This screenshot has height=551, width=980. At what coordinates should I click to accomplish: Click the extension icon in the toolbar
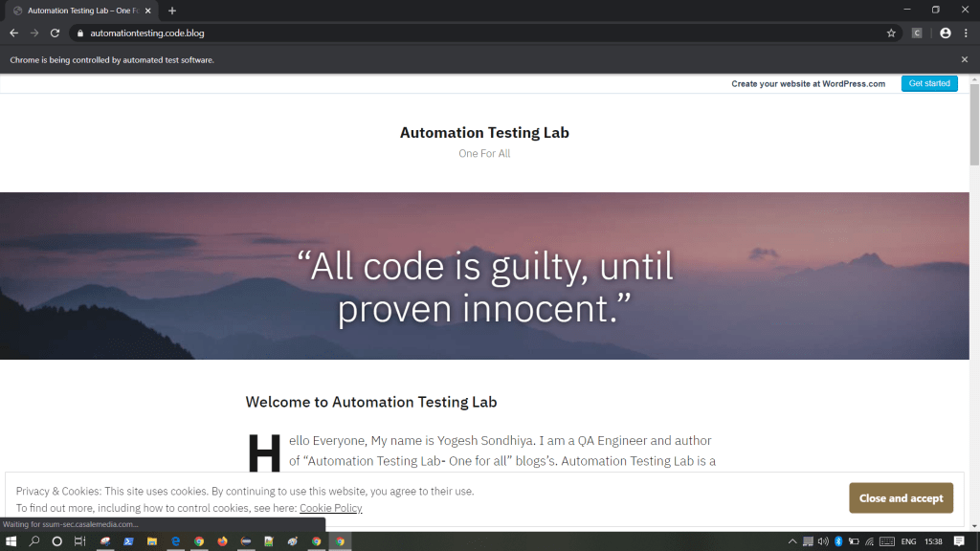917,33
